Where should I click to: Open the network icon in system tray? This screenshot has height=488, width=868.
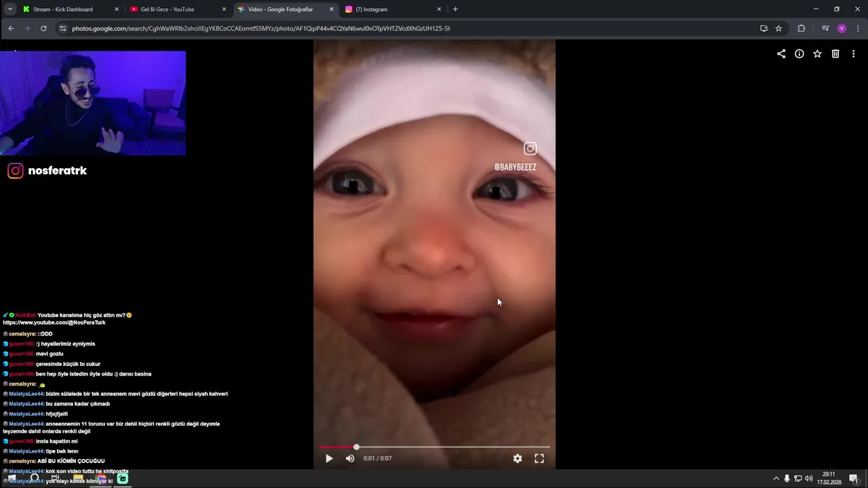coord(797,479)
